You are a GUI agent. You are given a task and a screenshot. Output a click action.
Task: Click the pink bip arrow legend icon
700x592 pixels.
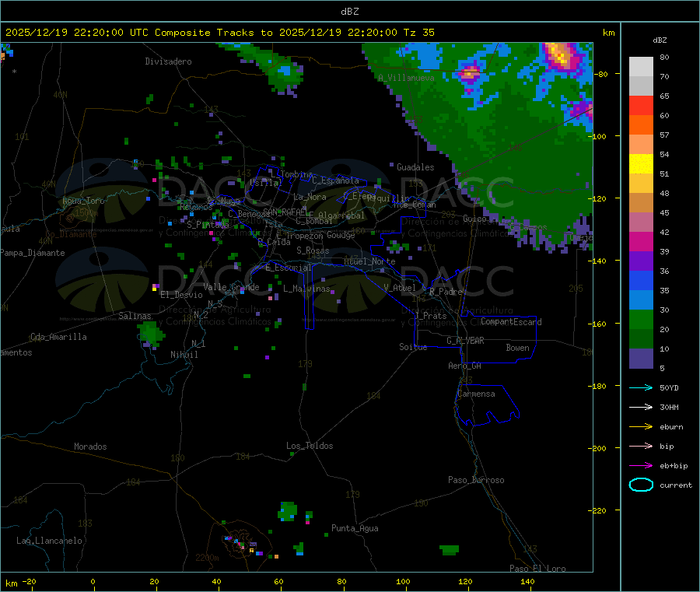click(641, 446)
